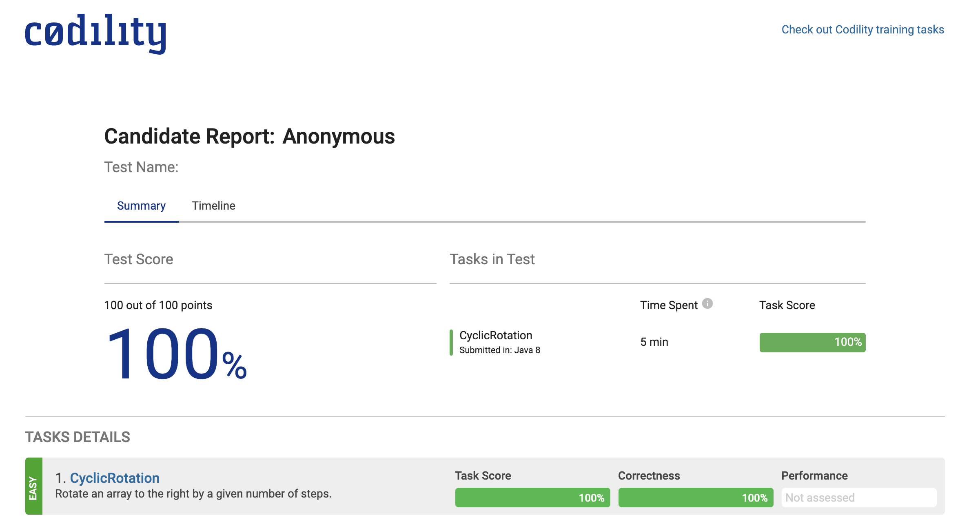Screen dimensions: 980x522
Task: Click the Test Name label
Action: click(x=141, y=167)
